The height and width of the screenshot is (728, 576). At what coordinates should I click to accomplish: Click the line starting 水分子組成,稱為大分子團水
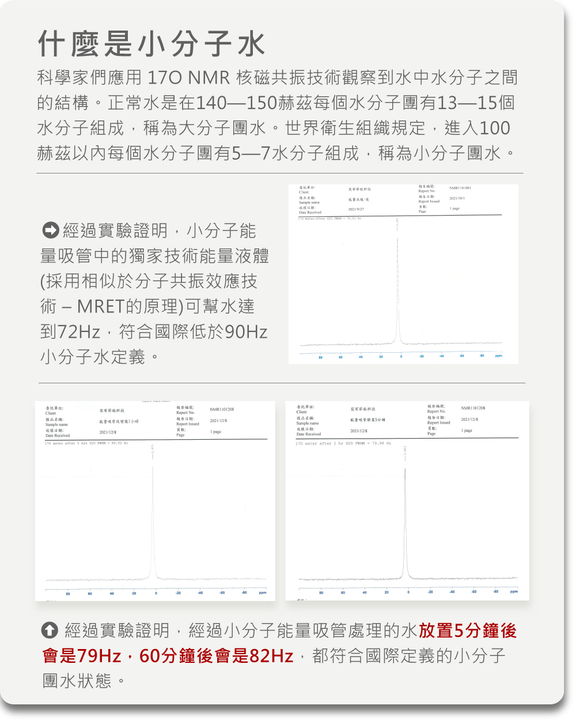274,128
